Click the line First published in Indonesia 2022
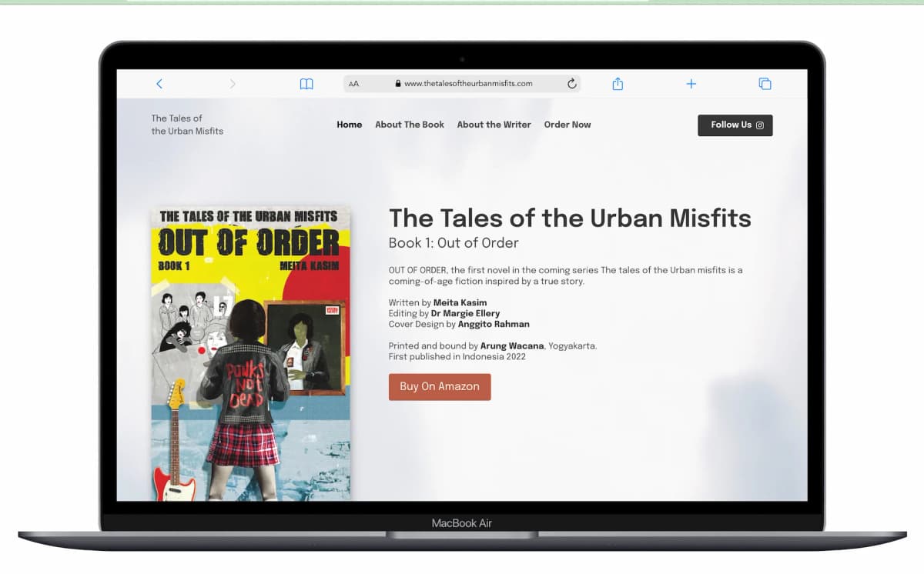The width and height of the screenshot is (924, 574). (x=457, y=357)
